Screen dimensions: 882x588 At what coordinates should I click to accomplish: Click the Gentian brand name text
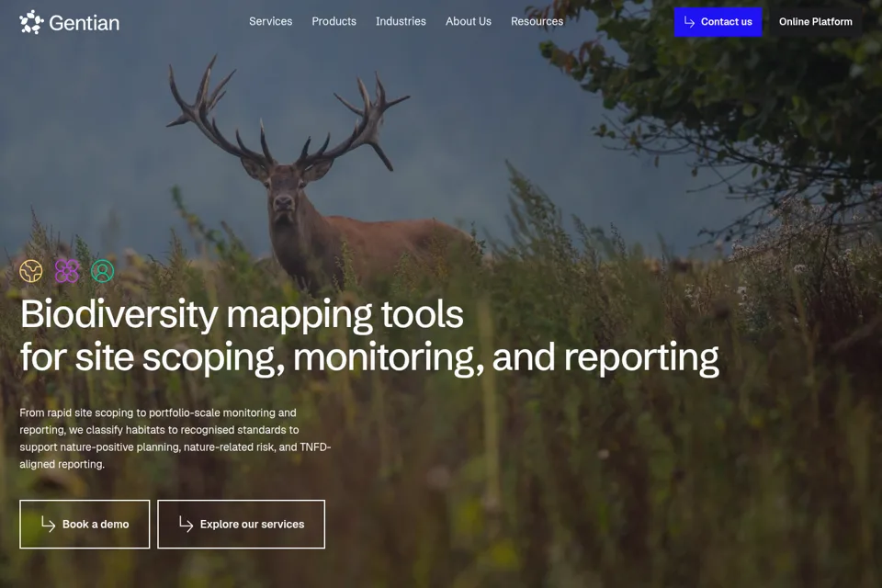(85, 23)
